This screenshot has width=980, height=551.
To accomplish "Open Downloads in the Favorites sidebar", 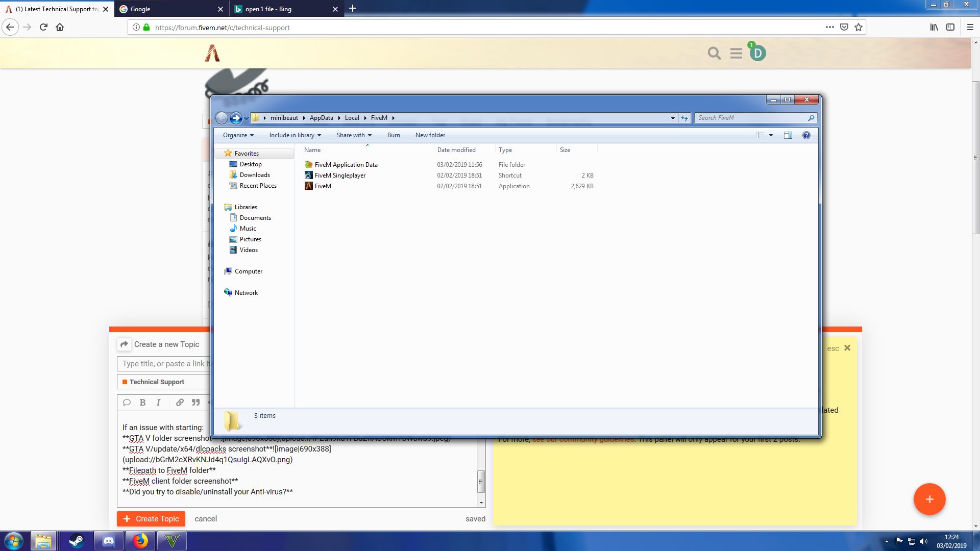I will pos(255,175).
